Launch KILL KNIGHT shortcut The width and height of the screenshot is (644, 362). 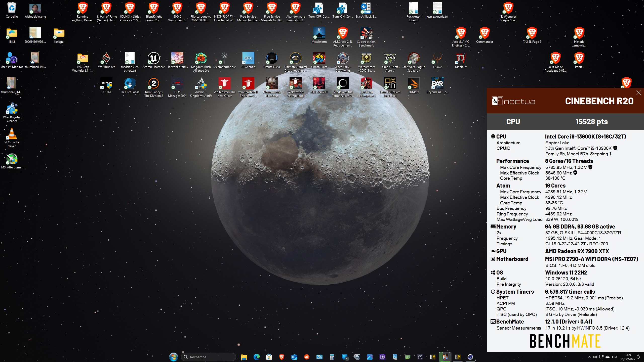pos(319,86)
